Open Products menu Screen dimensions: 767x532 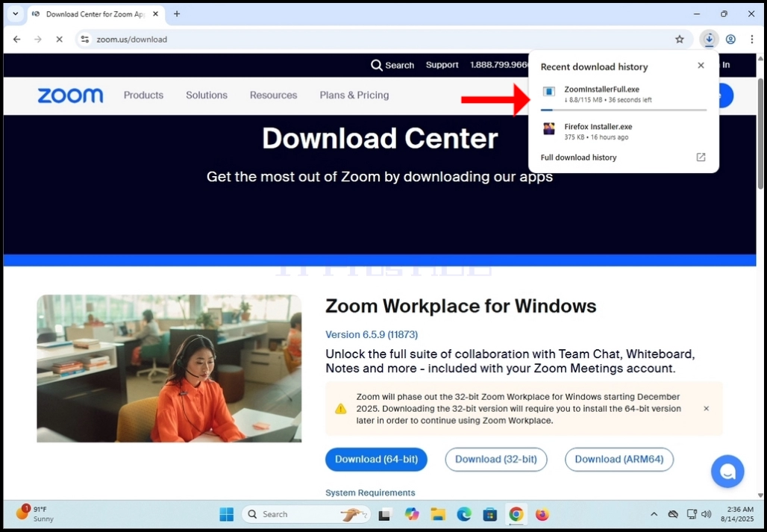point(143,95)
